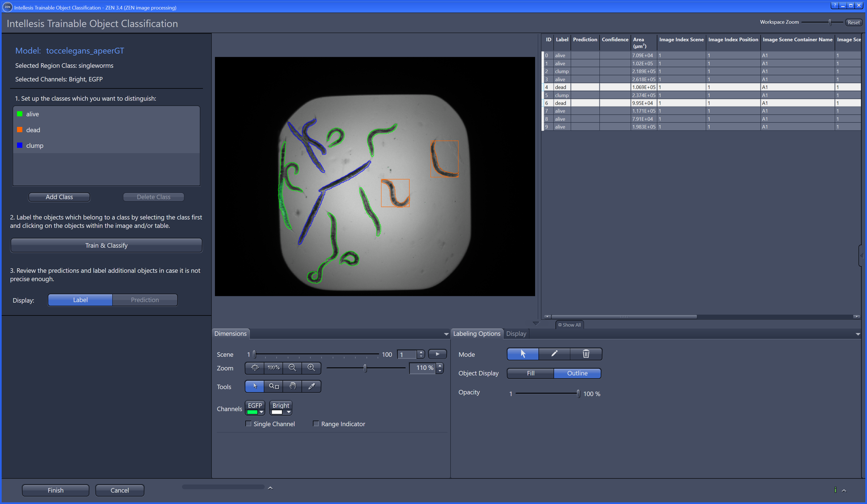The width and height of the screenshot is (867, 504).
Task: Click the orange dead class swatch
Action: coord(20,130)
